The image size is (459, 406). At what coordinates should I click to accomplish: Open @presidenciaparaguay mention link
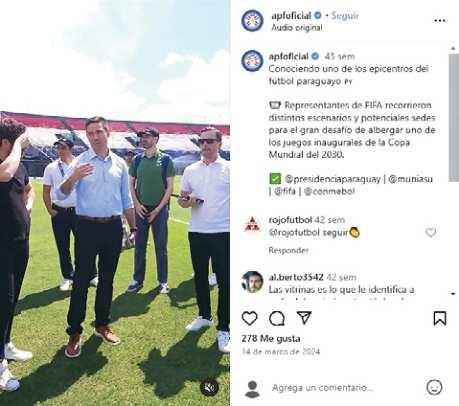click(x=333, y=179)
